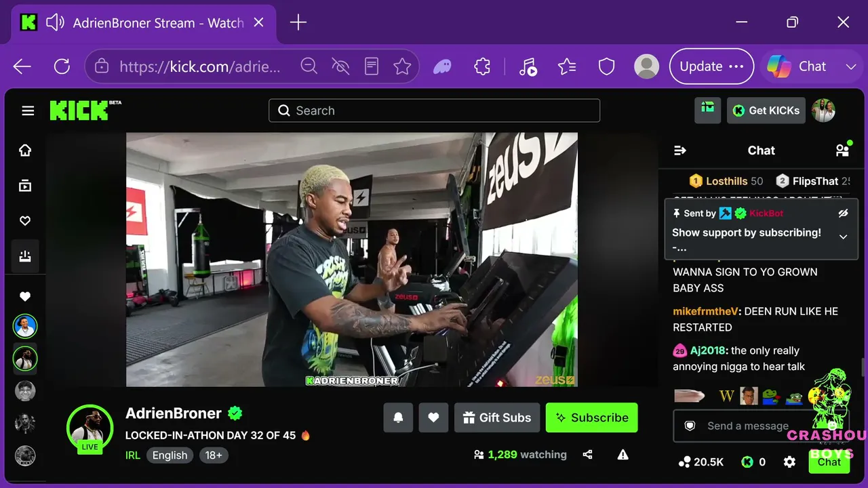
Task: Open the purple ghost extension icon
Action: pos(442,66)
